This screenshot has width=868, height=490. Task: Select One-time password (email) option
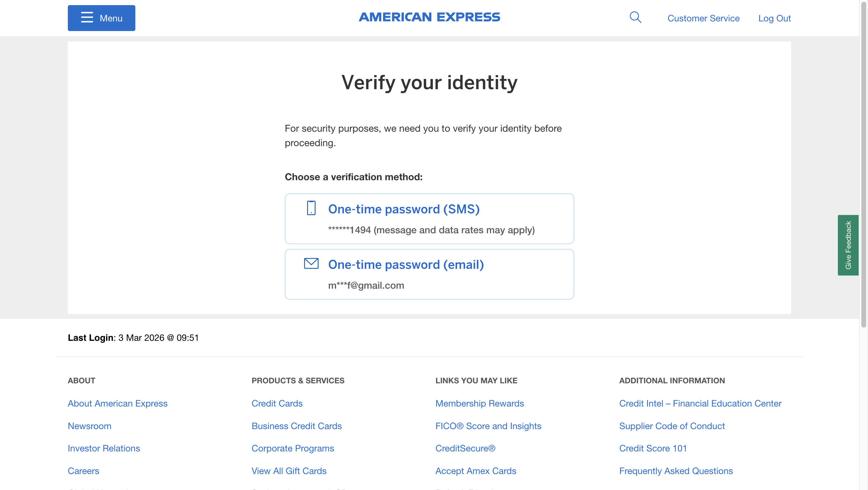click(x=406, y=265)
